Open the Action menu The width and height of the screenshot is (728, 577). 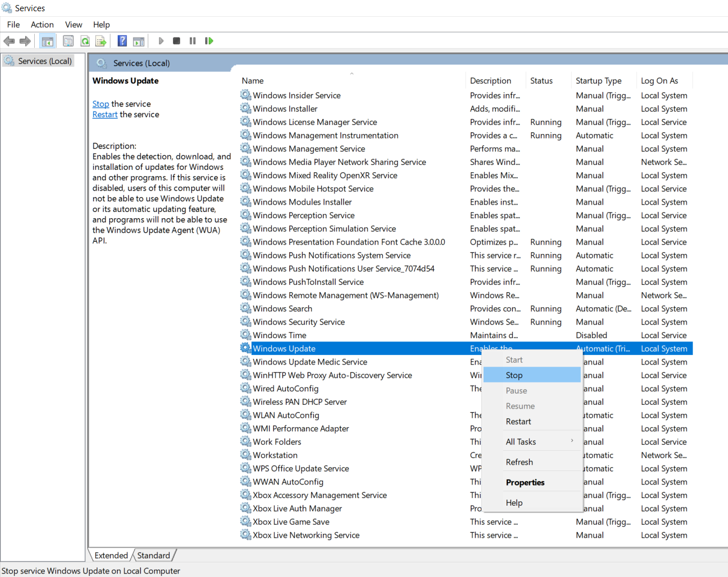(x=42, y=25)
